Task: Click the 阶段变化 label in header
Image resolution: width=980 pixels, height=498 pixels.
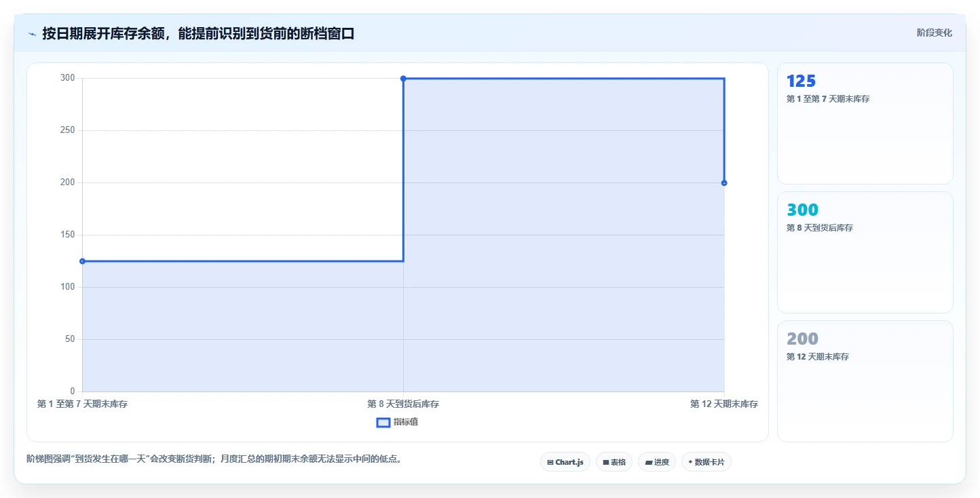Action: click(935, 33)
